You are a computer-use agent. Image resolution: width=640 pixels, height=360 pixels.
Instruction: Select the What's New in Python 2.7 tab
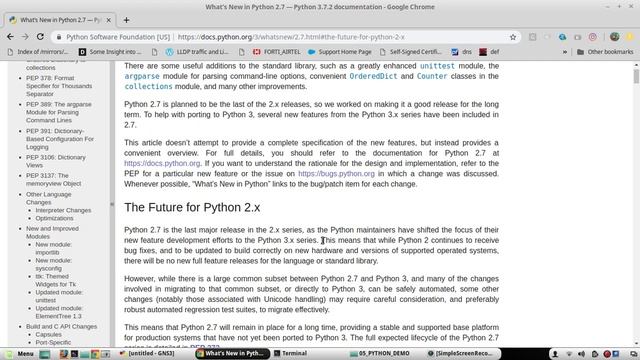[x=60, y=20]
